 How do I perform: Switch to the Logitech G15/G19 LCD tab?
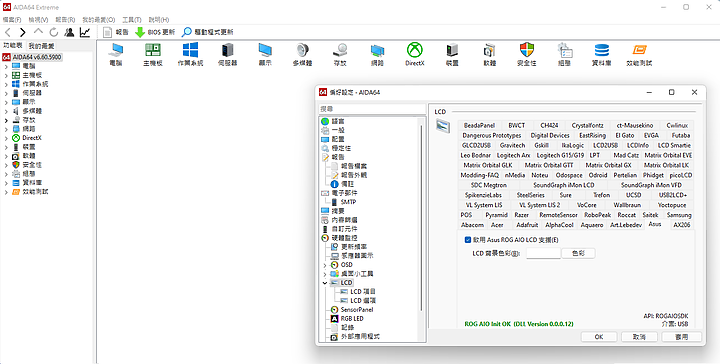click(560, 155)
